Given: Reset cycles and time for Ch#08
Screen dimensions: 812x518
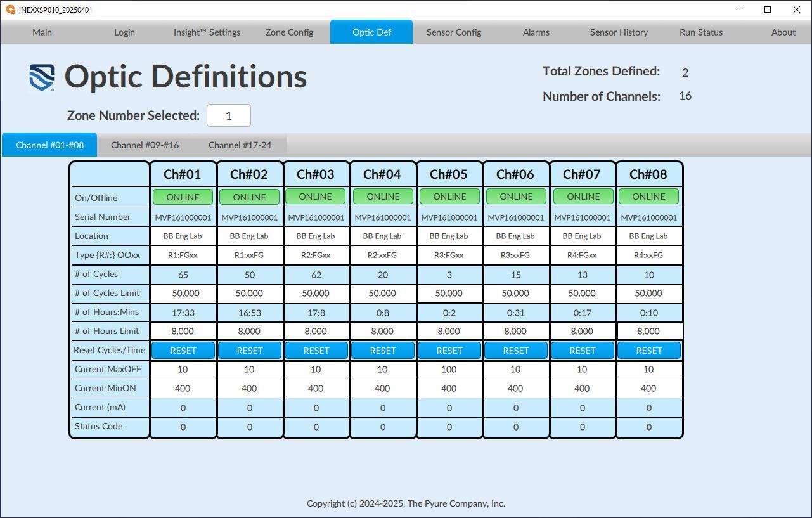Looking at the screenshot, I should point(649,350).
